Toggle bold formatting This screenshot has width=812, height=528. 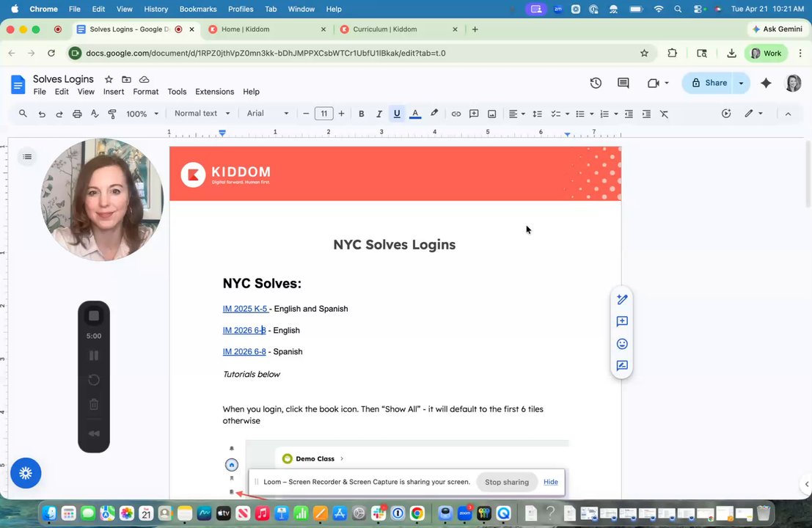[x=362, y=114]
